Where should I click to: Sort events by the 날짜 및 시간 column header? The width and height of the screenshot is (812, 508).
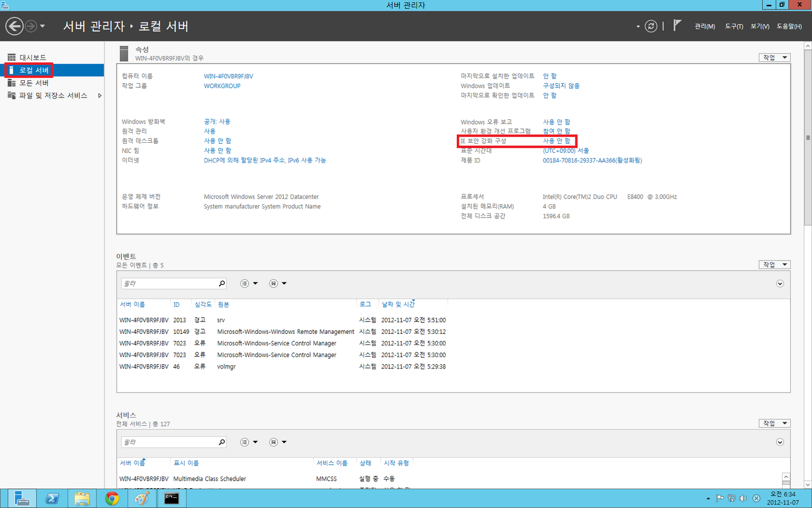398,304
